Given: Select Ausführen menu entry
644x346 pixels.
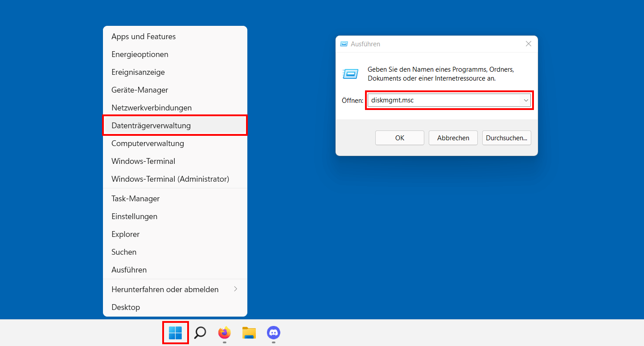Looking at the screenshot, I should coord(175,270).
